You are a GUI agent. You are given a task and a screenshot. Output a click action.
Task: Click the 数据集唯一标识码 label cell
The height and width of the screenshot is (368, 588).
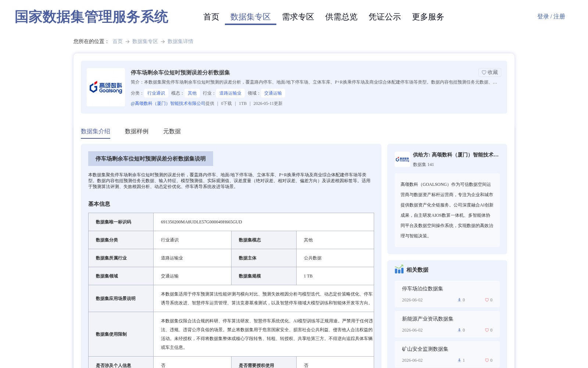pyautogui.click(x=121, y=222)
